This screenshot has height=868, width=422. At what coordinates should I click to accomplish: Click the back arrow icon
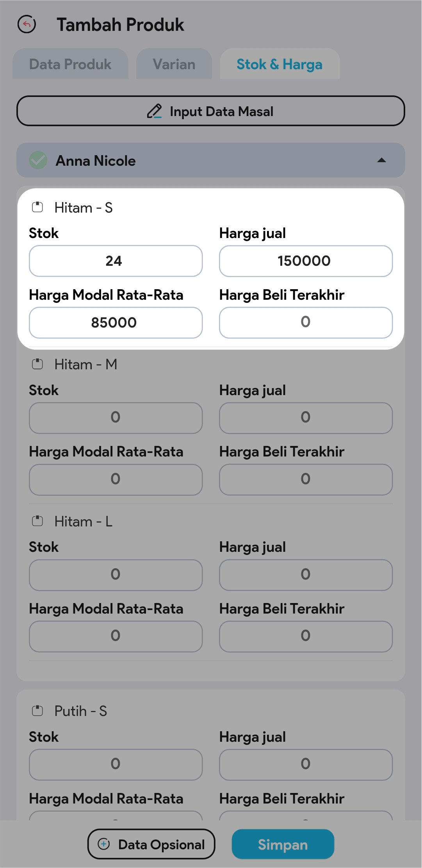tap(27, 24)
